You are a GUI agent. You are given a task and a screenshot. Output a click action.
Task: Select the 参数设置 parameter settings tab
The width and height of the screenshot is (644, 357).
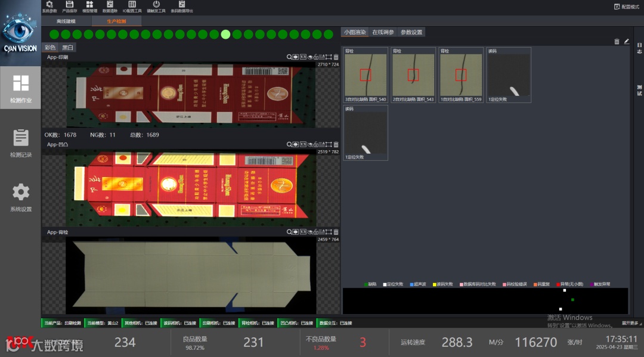[411, 32]
